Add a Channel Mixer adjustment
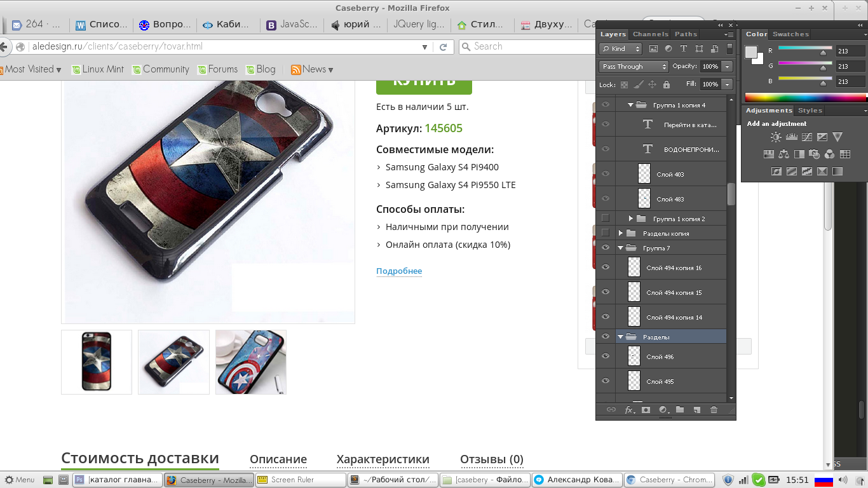 click(829, 154)
